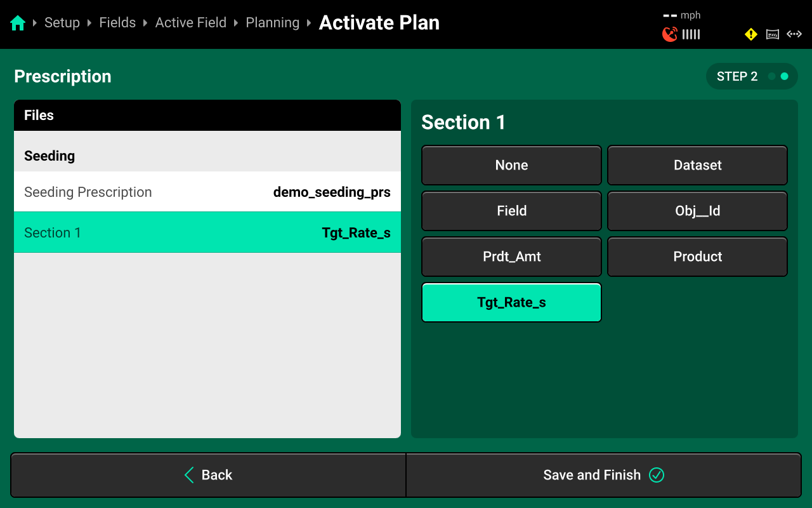This screenshot has height=508, width=812.
Task: Select the Seeding Prescription file row
Action: pyautogui.click(x=207, y=192)
